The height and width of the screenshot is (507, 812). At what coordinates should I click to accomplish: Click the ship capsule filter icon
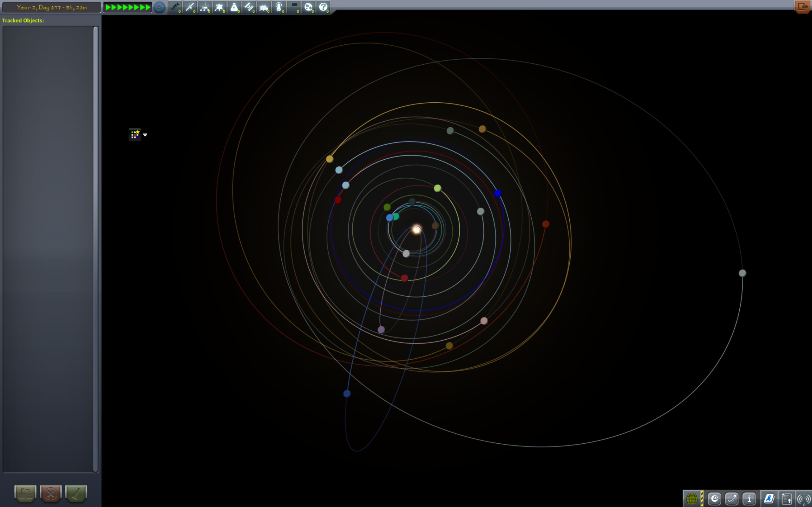pyautogui.click(x=234, y=7)
